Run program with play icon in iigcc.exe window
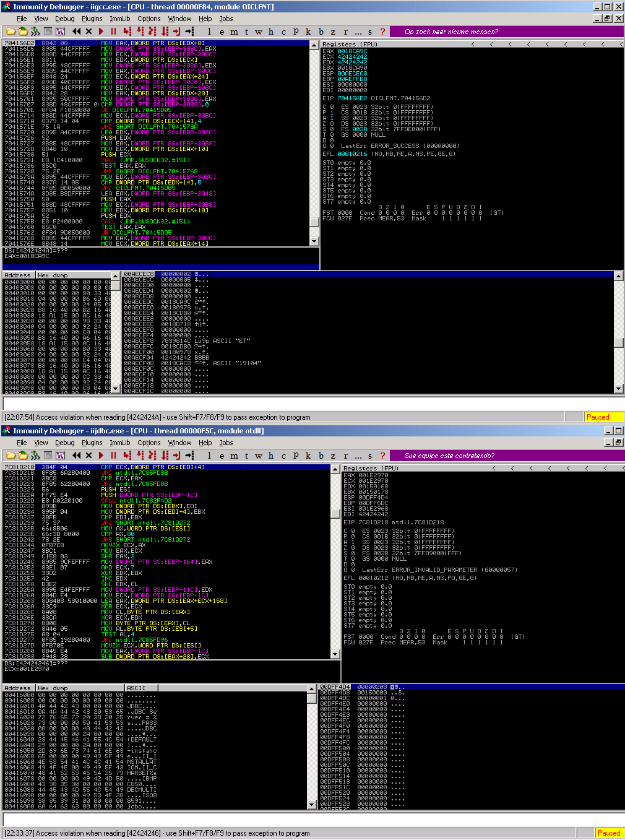The width and height of the screenshot is (625, 840). pos(101,32)
